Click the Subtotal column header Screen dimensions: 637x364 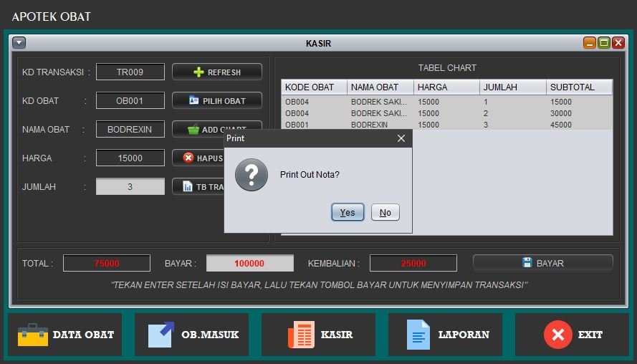[x=579, y=87]
